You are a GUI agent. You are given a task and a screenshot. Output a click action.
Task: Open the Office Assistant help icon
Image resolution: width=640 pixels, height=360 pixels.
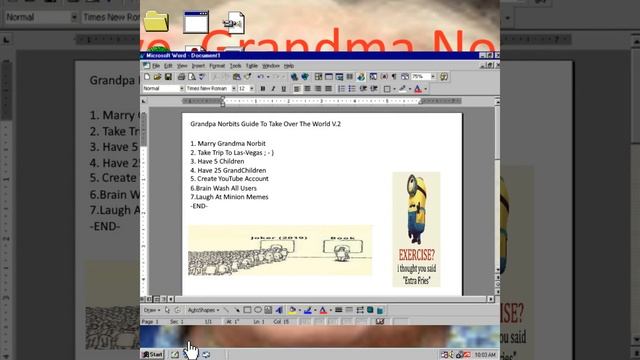(444, 77)
